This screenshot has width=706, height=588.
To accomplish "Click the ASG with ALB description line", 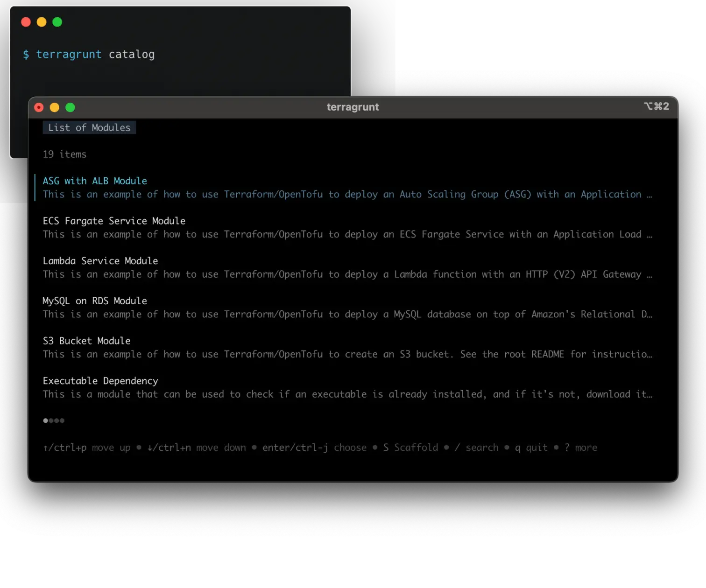I will (x=347, y=195).
